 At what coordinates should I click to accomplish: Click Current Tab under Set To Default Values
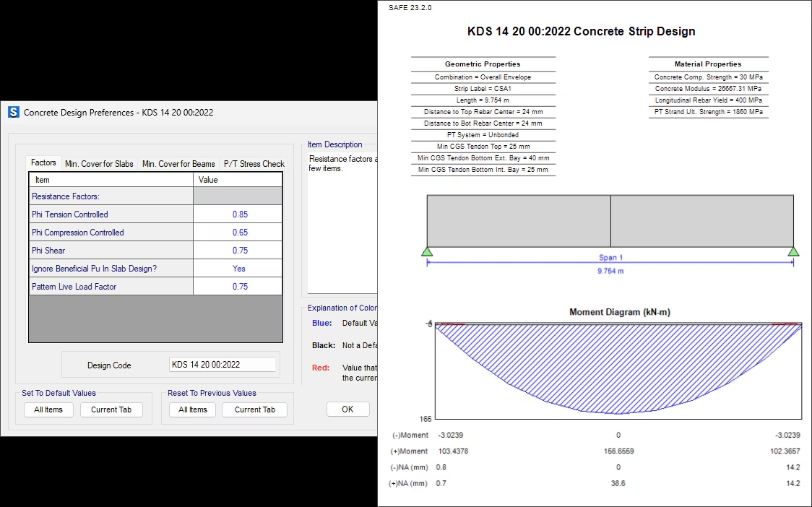point(111,409)
